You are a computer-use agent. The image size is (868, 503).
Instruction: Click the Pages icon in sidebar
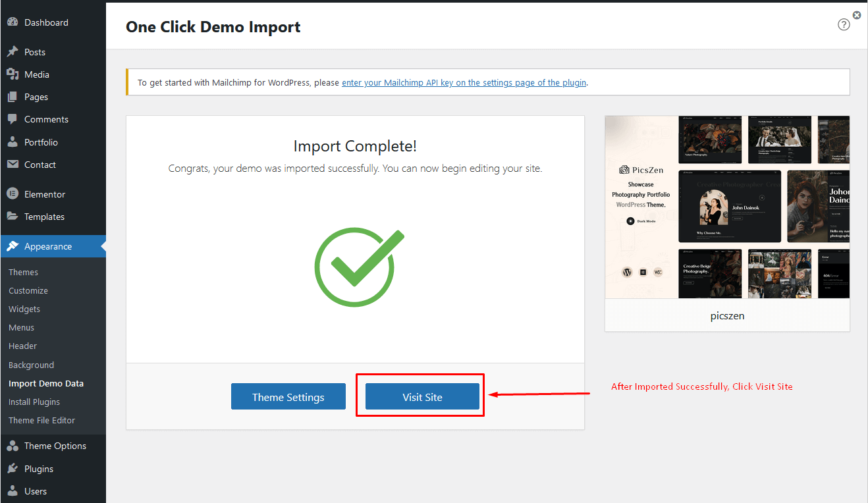pos(13,97)
